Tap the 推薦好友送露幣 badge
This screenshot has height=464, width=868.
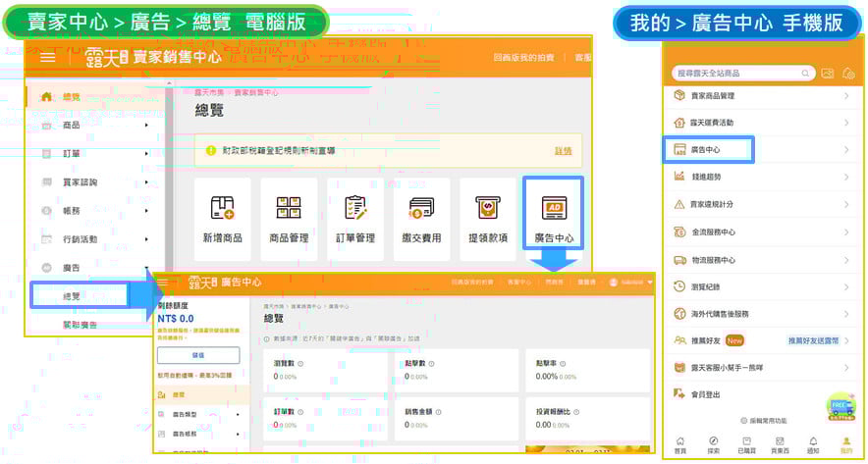click(x=811, y=340)
